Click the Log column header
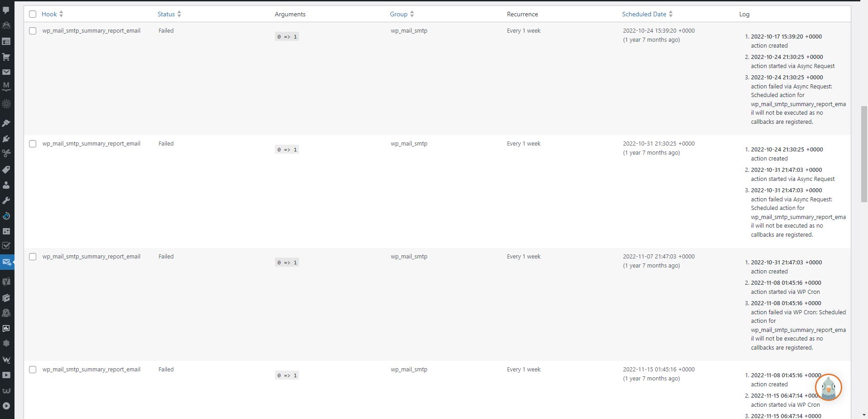Viewport: 868px width, 419px height. [x=744, y=14]
